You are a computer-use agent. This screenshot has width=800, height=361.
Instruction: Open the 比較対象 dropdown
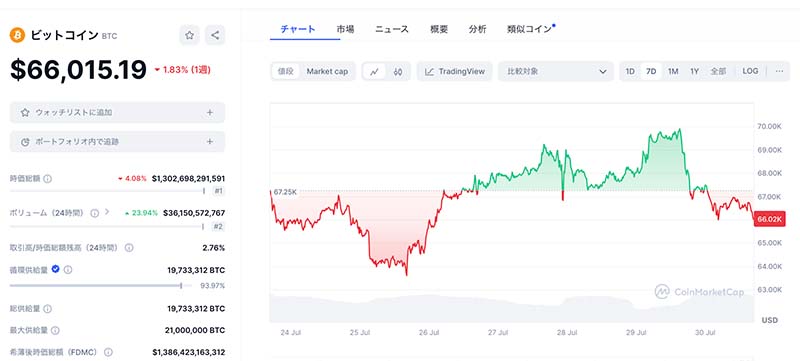point(556,72)
